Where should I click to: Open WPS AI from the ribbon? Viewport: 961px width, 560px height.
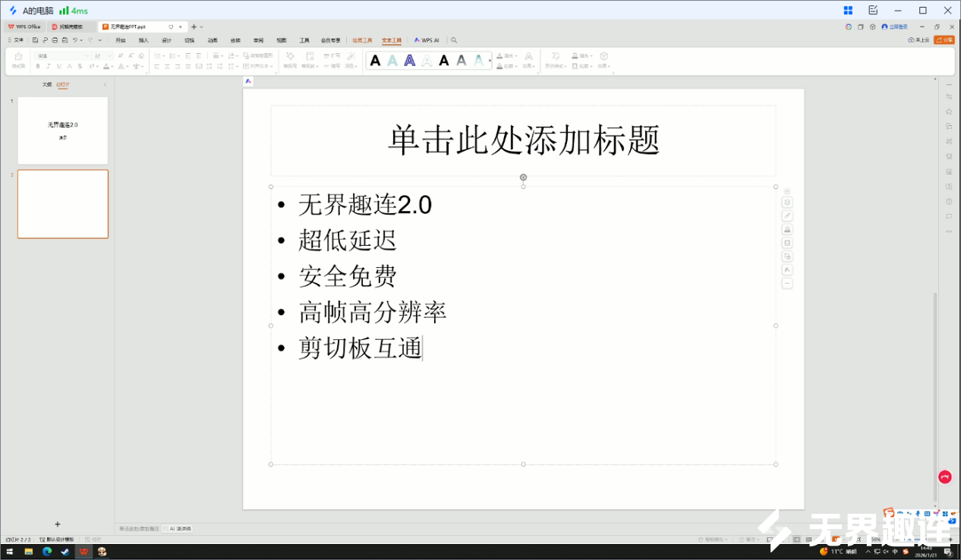(428, 40)
